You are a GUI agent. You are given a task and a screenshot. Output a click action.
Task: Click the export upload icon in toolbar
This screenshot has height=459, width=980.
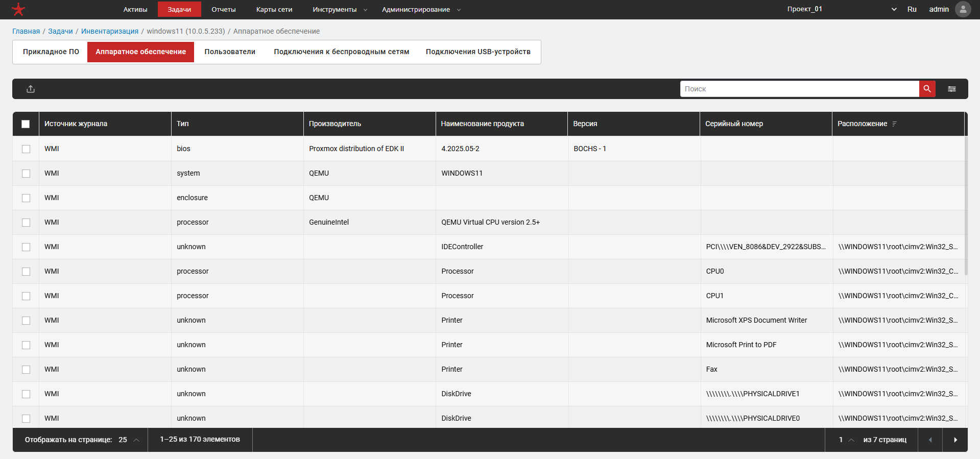(31, 89)
